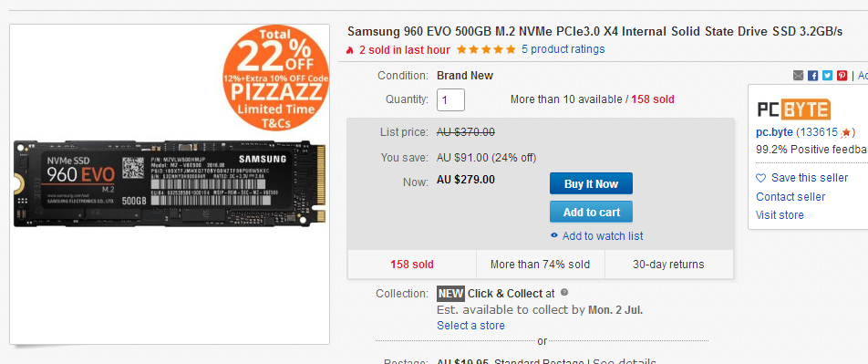Click the five-star rating stars
This screenshot has height=364, width=868.
click(x=485, y=49)
